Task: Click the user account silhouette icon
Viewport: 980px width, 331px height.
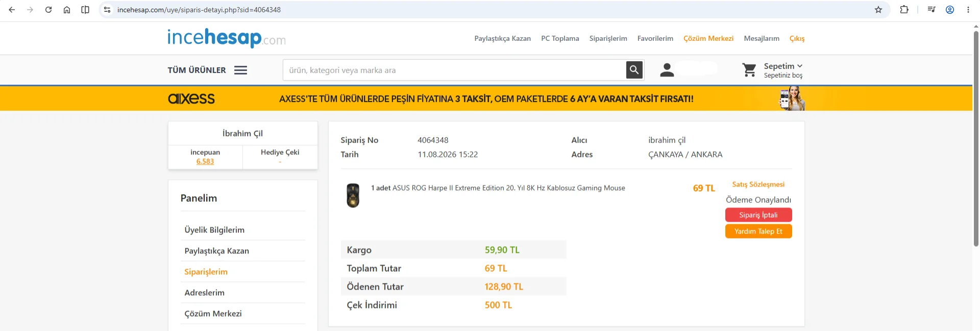Action: pos(667,70)
